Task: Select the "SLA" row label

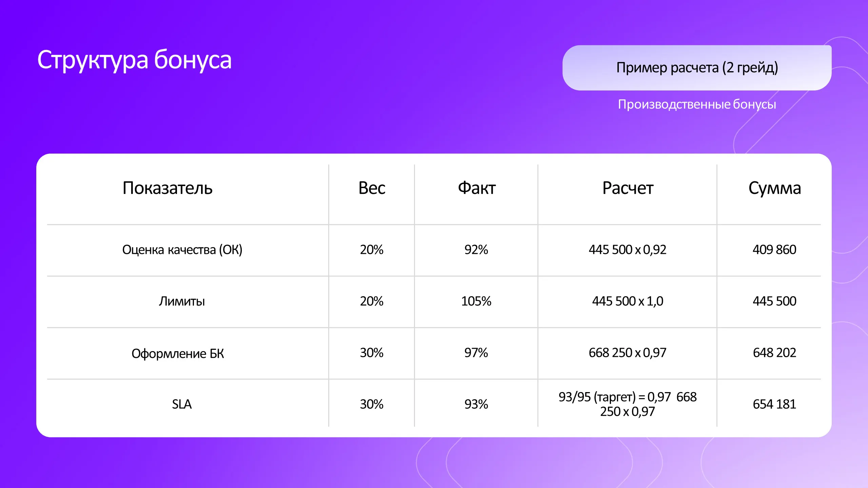Action: tap(182, 404)
